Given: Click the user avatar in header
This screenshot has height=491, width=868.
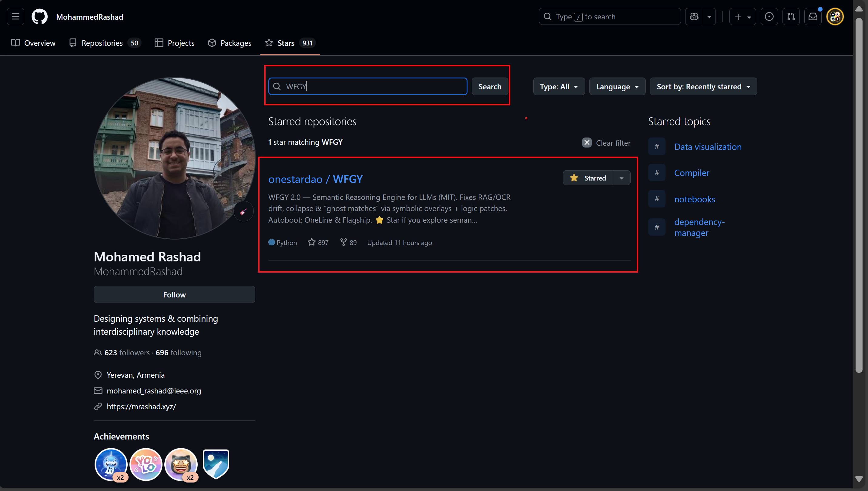Looking at the screenshot, I should [835, 17].
